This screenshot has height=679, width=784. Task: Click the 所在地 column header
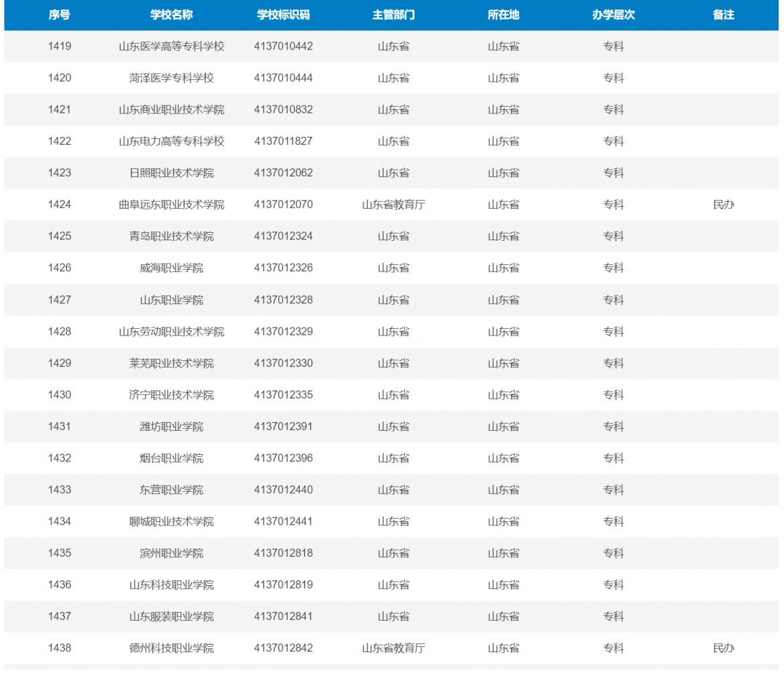pos(504,15)
